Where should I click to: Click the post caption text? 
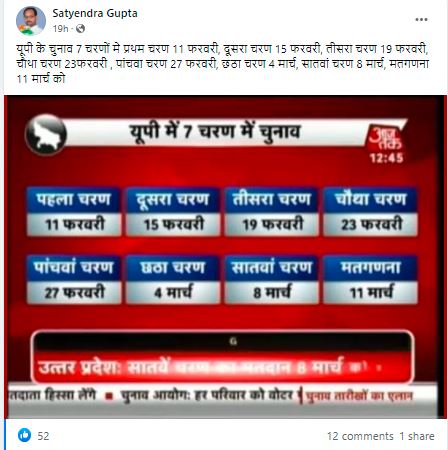[223, 63]
